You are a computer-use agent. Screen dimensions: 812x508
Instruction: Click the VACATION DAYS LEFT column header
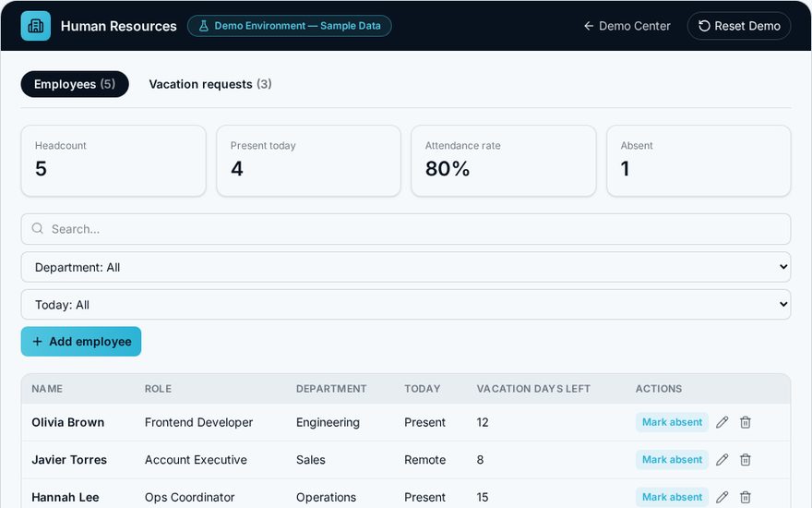pos(533,389)
